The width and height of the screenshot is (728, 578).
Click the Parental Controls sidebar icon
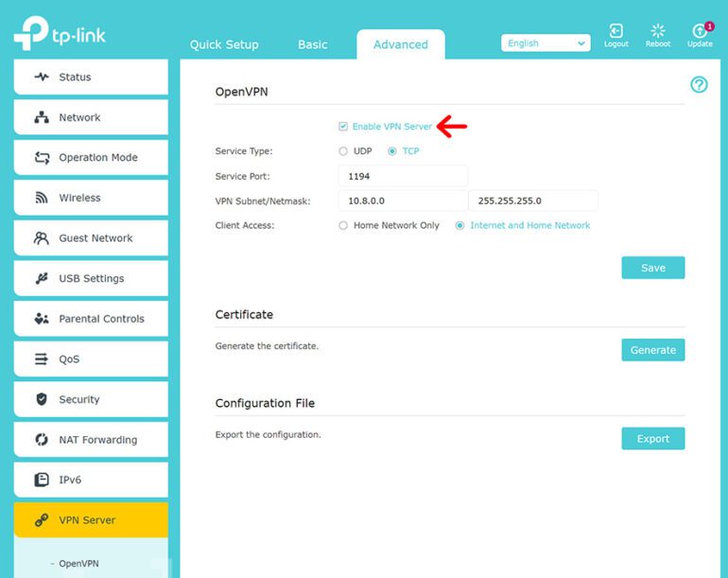pos(42,319)
